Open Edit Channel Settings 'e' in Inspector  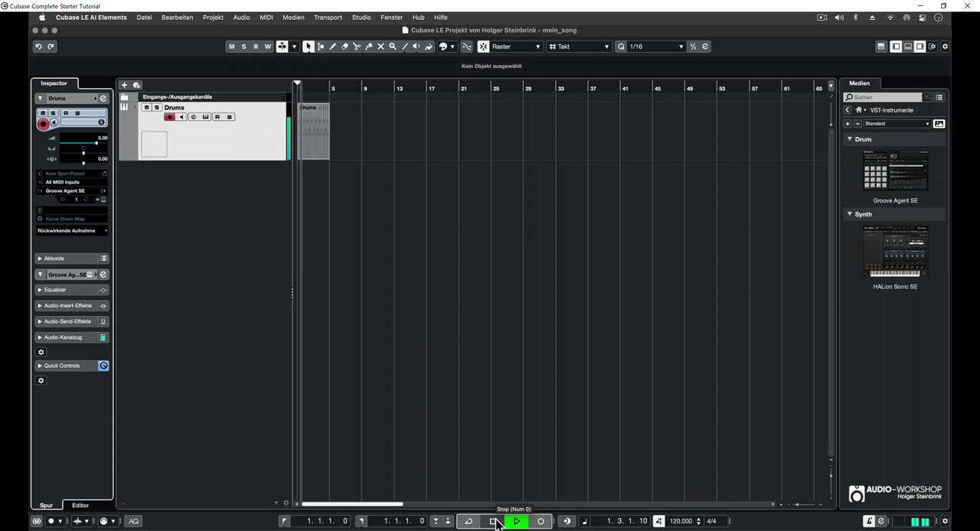point(103,99)
